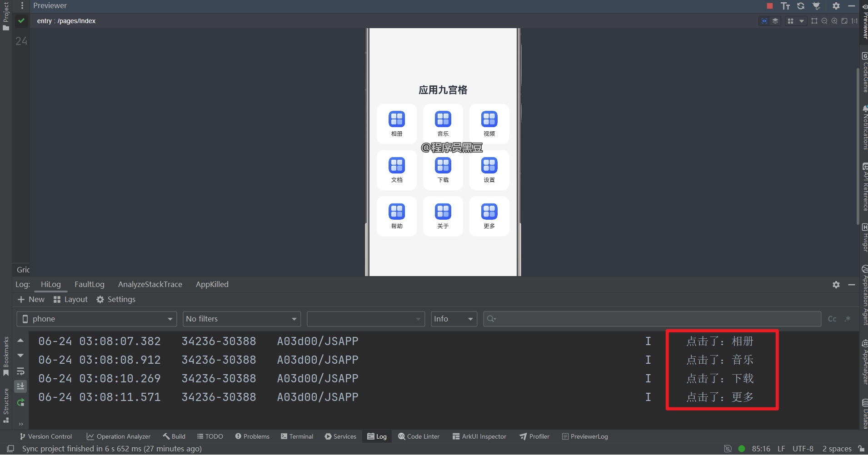Open the Profiler tool window
868x455 pixels.
(x=534, y=436)
